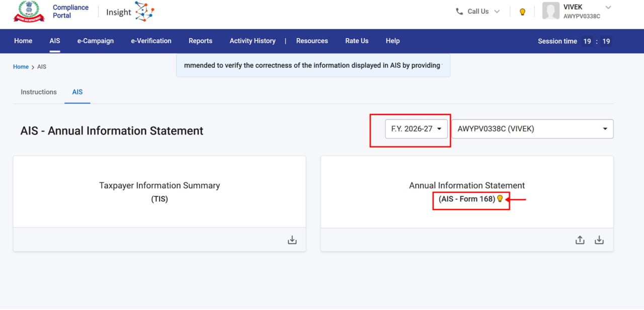This screenshot has height=310, width=644.
Task: Click the Compliance Portal title link
Action: (70, 12)
